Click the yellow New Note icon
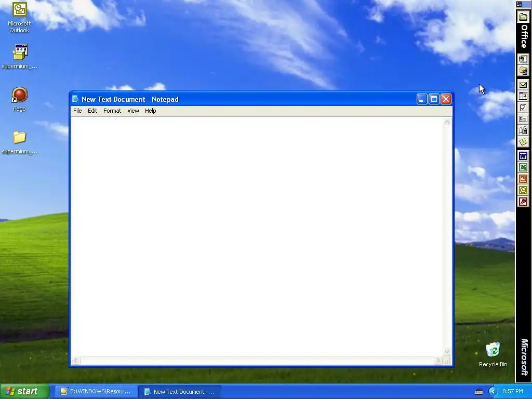The height and width of the screenshot is (399, 532). coord(523,142)
